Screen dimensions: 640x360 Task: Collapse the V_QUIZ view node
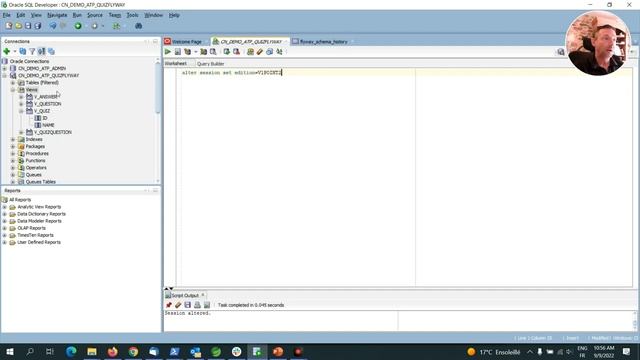pyautogui.click(x=21, y=111)
